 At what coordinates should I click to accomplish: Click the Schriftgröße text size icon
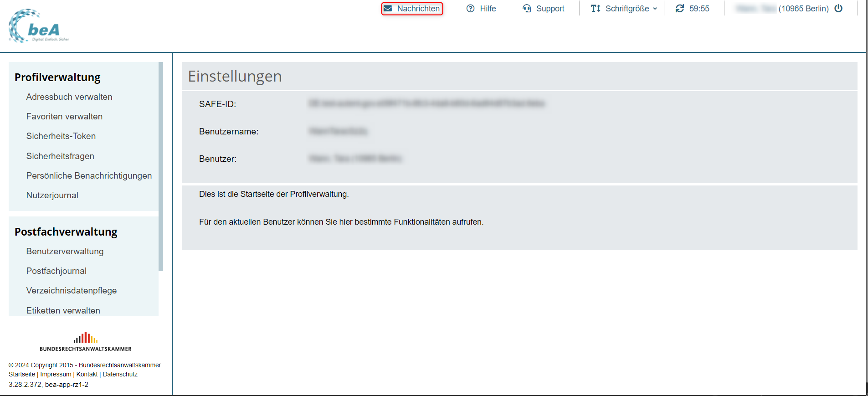click(x=596, y=9)
